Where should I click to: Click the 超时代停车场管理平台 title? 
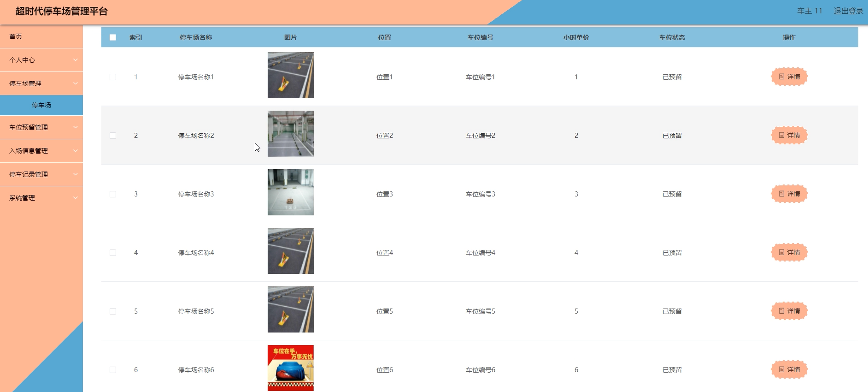61,12
